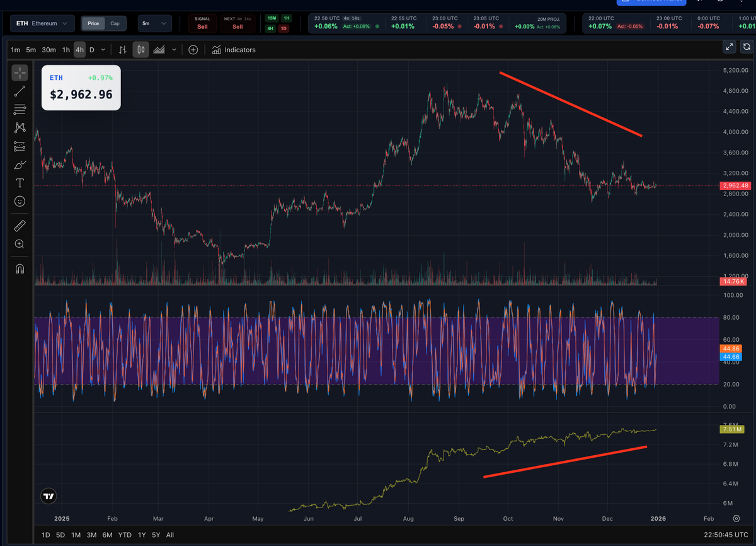
Task: Click the TradingView logo badge
Action: pos(49,496)
